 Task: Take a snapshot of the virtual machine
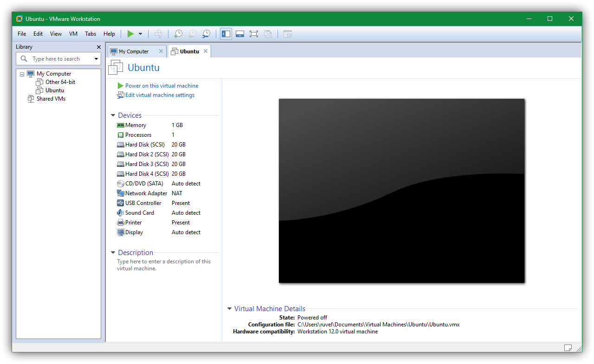[x=178, y=34]
